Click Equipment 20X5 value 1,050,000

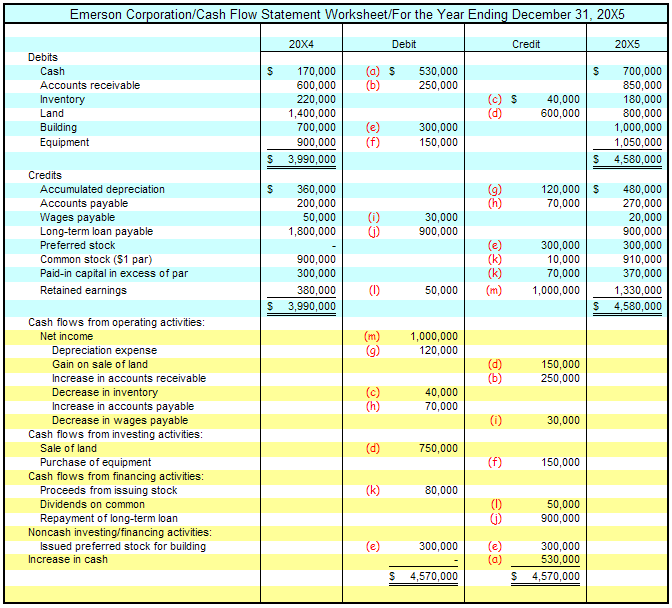point(638,142)
